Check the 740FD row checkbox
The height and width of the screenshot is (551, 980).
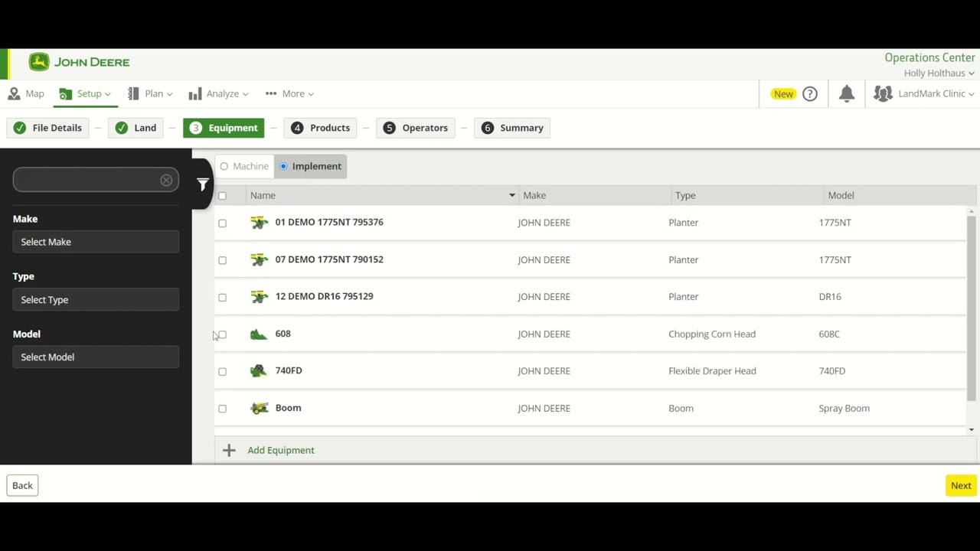pyautogui.click(x=222, y=372)
